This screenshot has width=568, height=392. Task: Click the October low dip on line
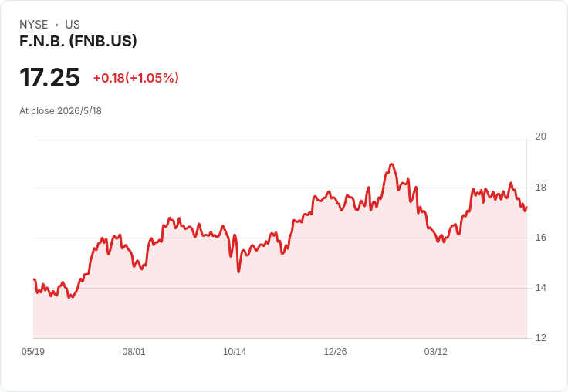pos(238,272)
